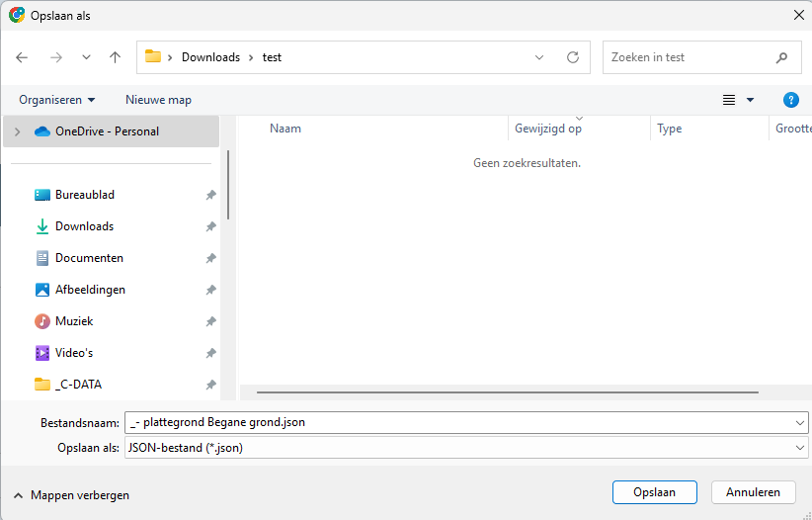Viewport: 812px width, 520px height.
Task: Select the Muziek folder in sidebar
Action: pyautogui.click(x=74, y=321)
